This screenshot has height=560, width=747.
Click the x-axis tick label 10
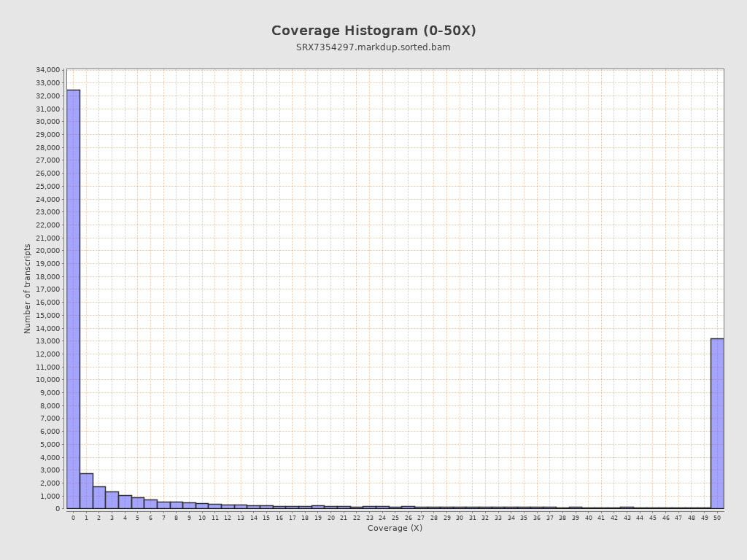(x=202, y=518)
